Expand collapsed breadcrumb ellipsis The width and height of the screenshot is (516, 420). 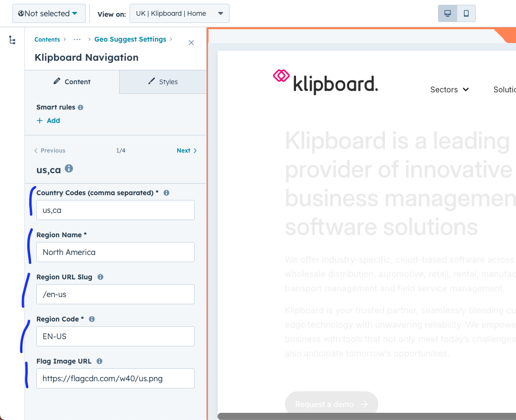pyautogui.click(x=77, y=40)
